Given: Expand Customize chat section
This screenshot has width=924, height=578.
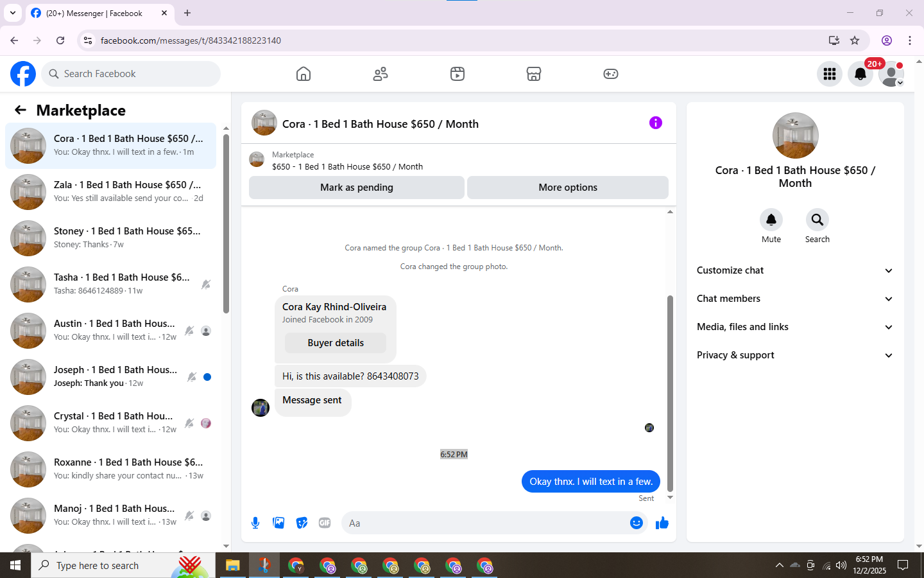Looking at the screenshot, I should [795, 270].
